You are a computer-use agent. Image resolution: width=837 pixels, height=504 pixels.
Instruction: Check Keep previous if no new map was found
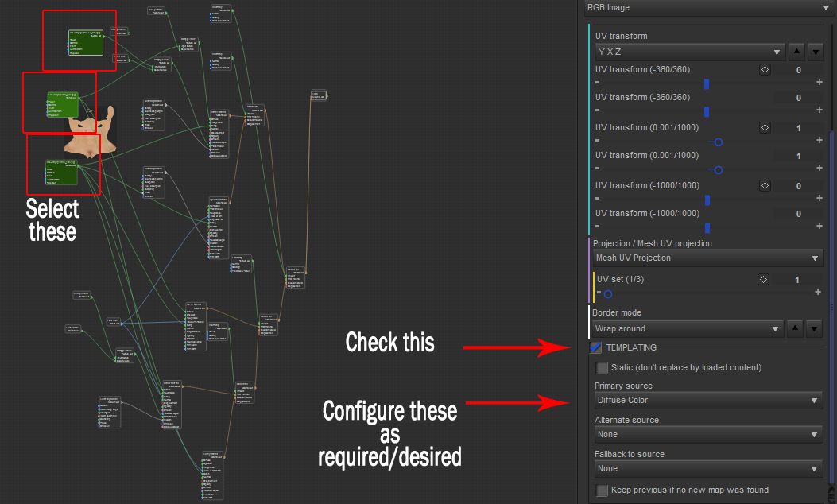pos(603,490)
